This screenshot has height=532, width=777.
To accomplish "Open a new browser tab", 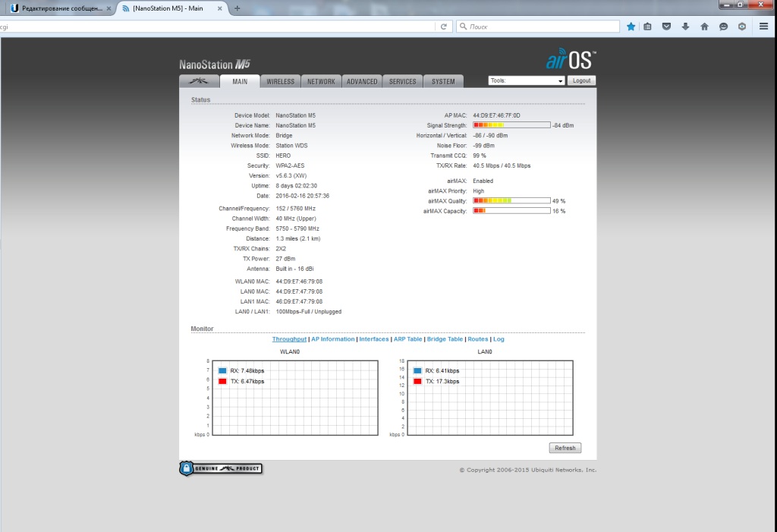I will tap(237, 8).
